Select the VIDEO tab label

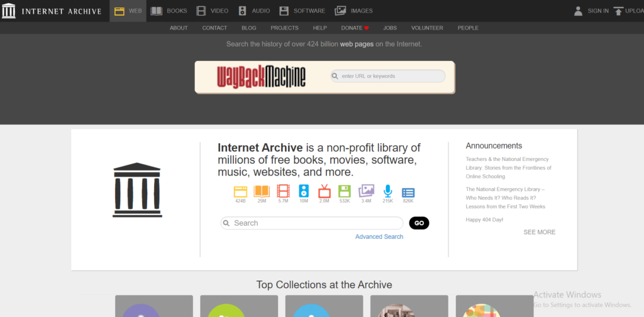219,11
